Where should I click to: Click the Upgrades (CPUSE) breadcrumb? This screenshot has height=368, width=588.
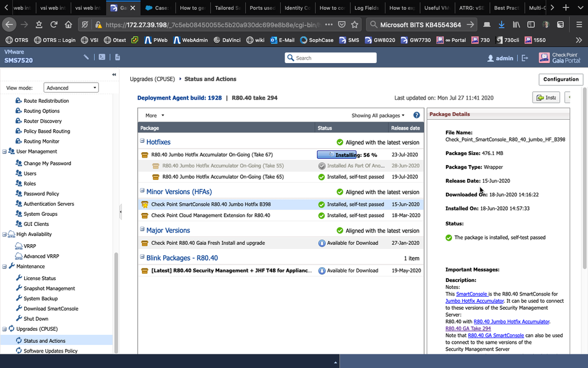(x=152, y=79)
